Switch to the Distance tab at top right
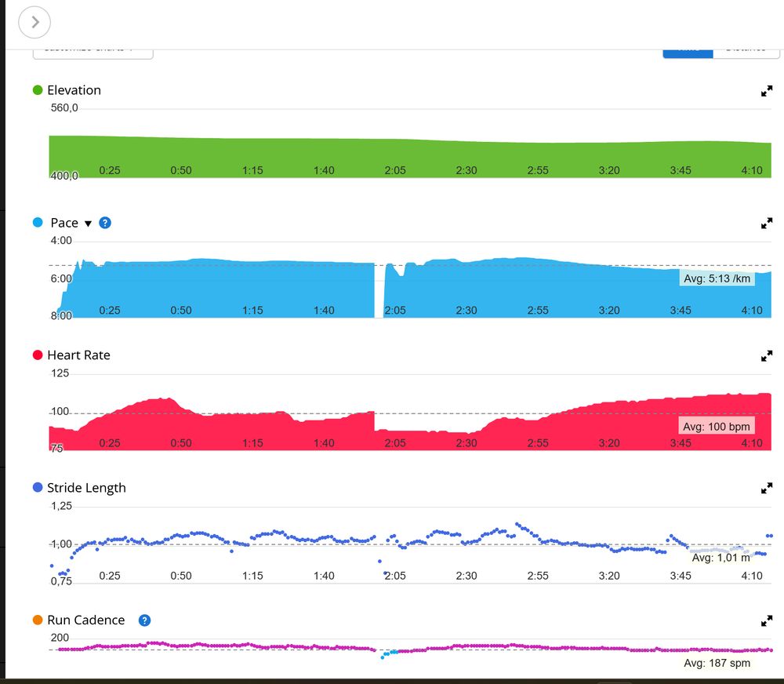The image size is (784, 684). pyautogui.click(x=746, y=53)
